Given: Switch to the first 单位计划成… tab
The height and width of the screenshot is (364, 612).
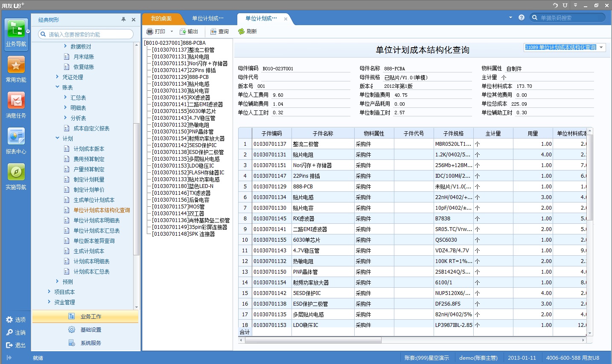Looking at the screenshot, I should coord(208,18).
